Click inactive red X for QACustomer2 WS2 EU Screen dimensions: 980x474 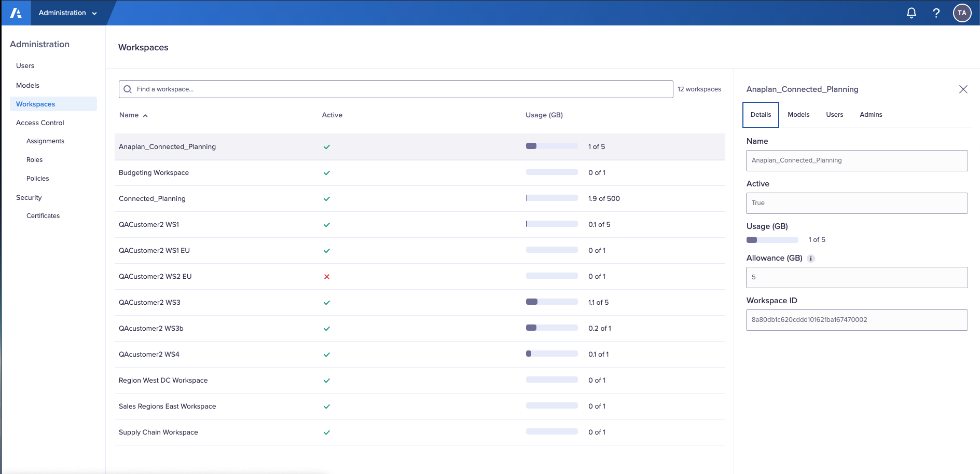pos(327,277)
